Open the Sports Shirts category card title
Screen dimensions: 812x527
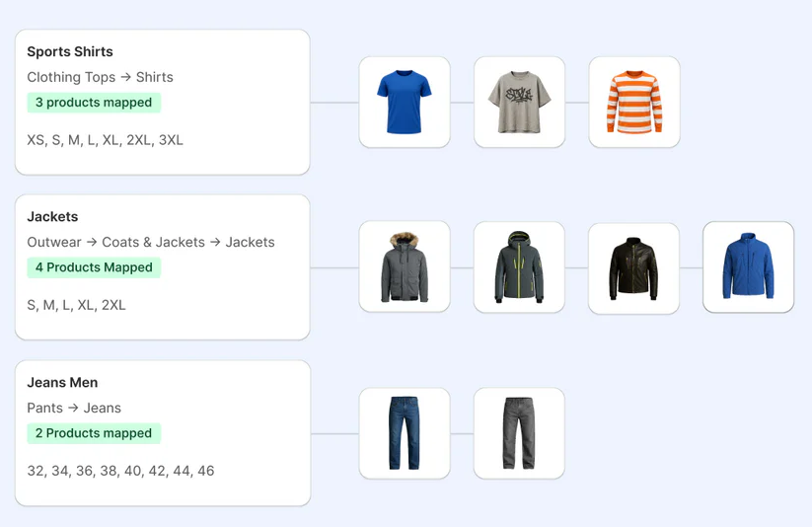point(70,52)
